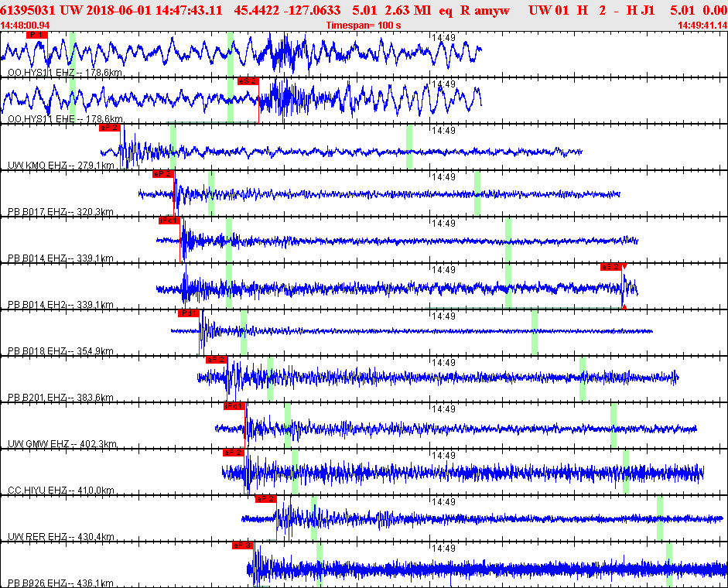Click the event ID 61395031 in the header

tap(28, 10)
